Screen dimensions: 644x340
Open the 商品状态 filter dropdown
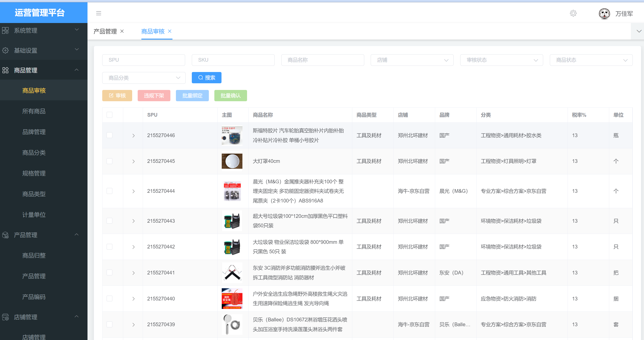pyautogui.click(x=591, y=60)
